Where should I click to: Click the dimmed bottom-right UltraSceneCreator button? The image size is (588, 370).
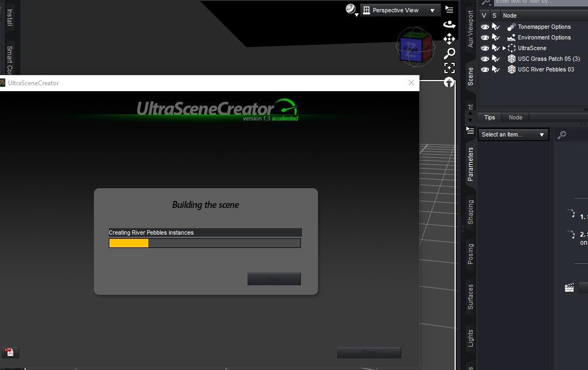point(369,352)
